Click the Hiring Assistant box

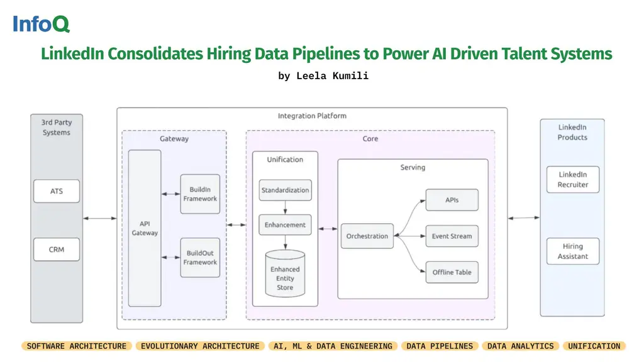pos(572,251)
